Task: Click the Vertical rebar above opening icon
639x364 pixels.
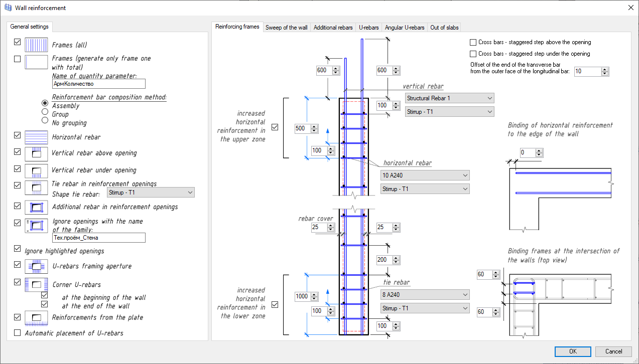Action: point(37,153)
